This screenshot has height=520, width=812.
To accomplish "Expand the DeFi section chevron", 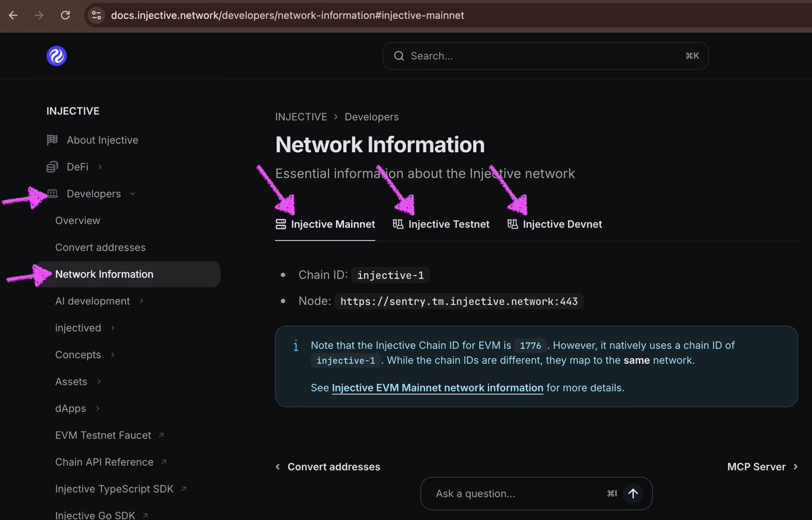I will click(100, 167).
